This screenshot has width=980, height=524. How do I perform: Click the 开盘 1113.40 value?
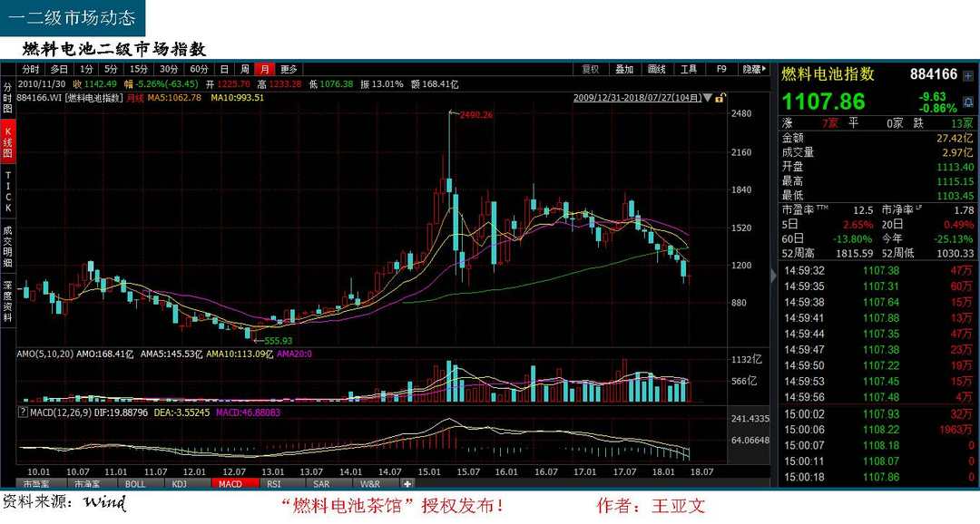pyautogui.click(x=955, y=168)
